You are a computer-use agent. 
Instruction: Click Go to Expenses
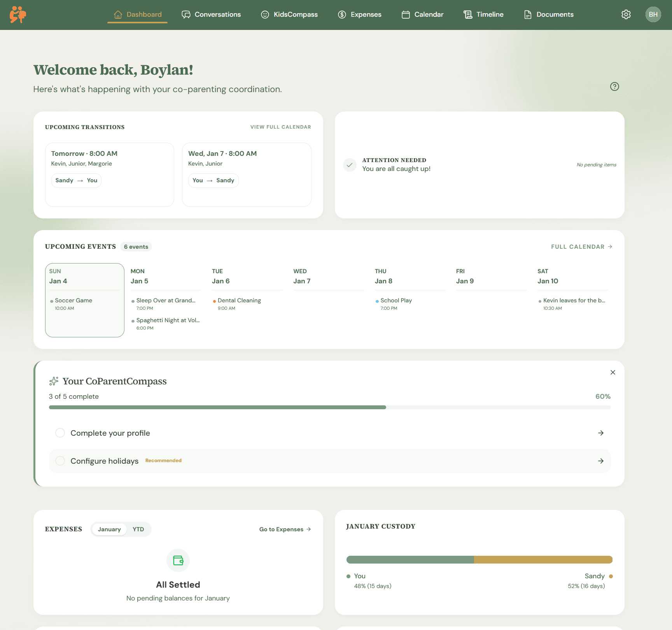284,529
